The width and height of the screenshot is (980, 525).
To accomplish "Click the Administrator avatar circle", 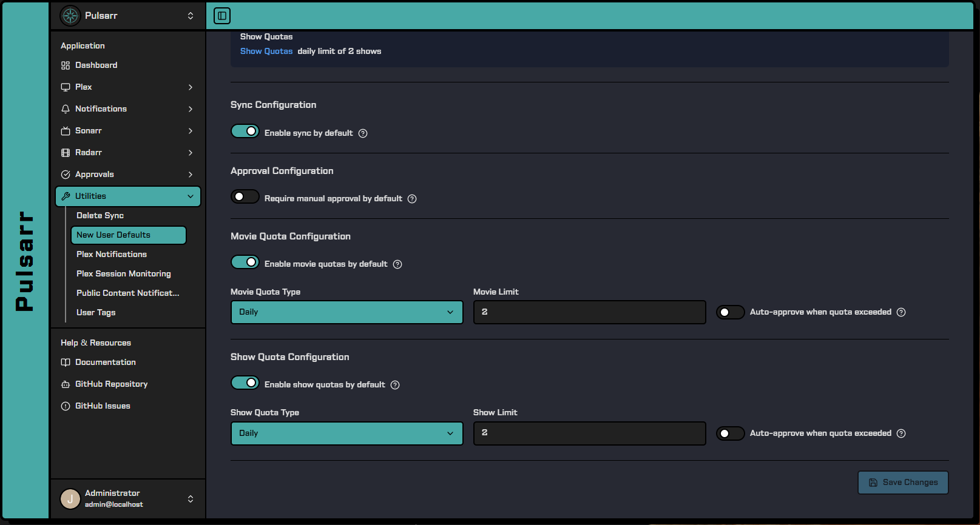I will tap(70, 499).
